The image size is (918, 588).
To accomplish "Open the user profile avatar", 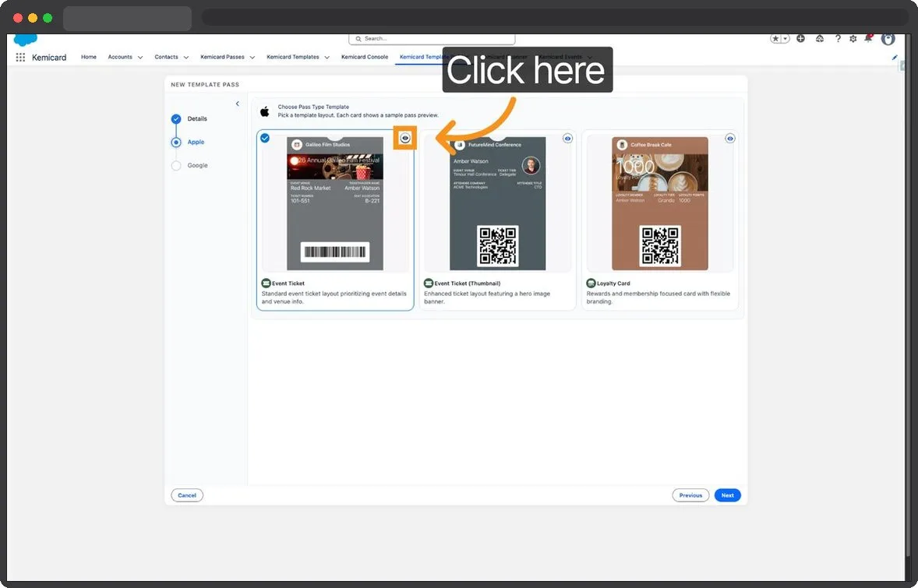I will (x=888, y=39).
